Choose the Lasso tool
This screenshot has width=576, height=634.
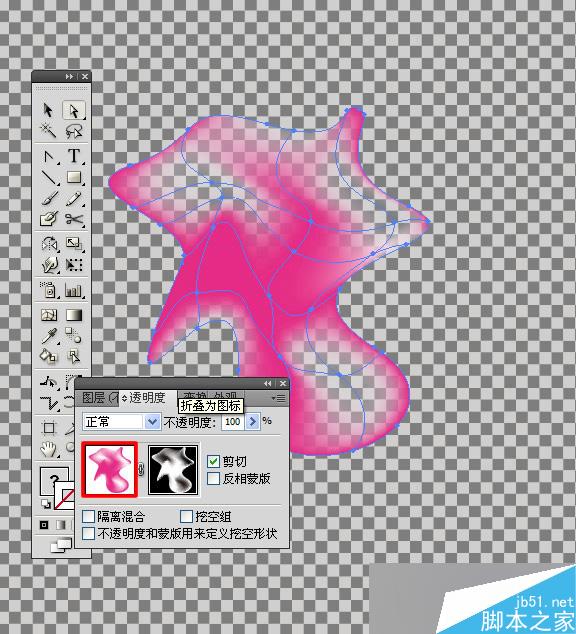click(74, 131)
